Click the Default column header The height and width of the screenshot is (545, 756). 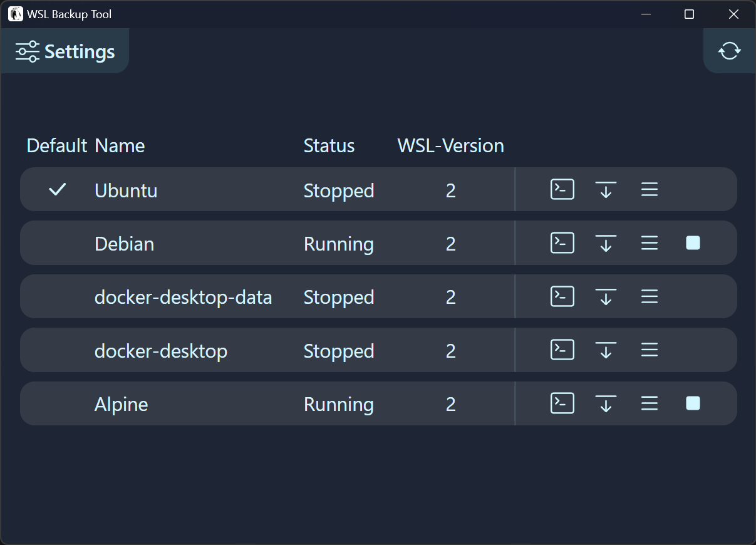pyautogui.click(x=57, y=146)
